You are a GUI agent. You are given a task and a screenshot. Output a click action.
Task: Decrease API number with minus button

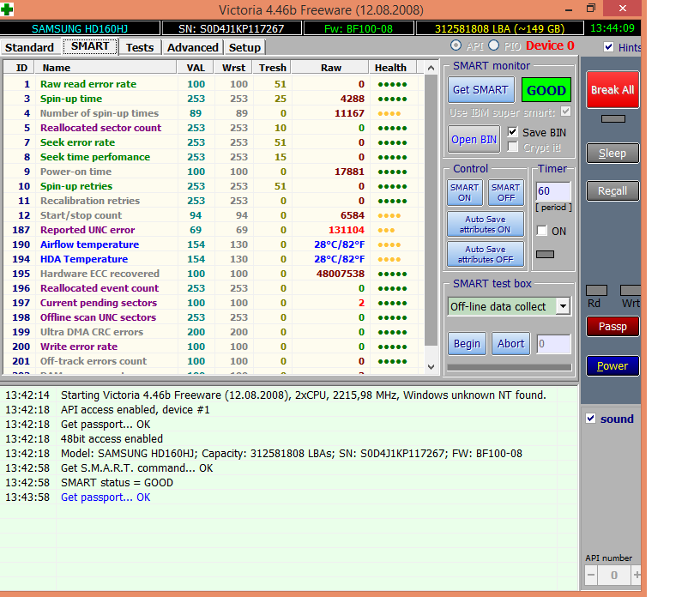[591, 575]
